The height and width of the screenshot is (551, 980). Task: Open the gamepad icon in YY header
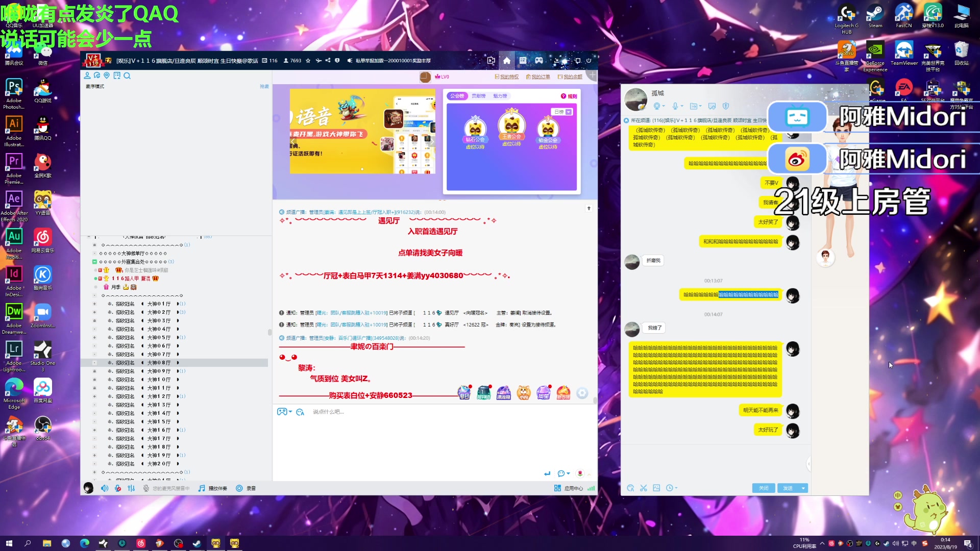coord(538,61)
